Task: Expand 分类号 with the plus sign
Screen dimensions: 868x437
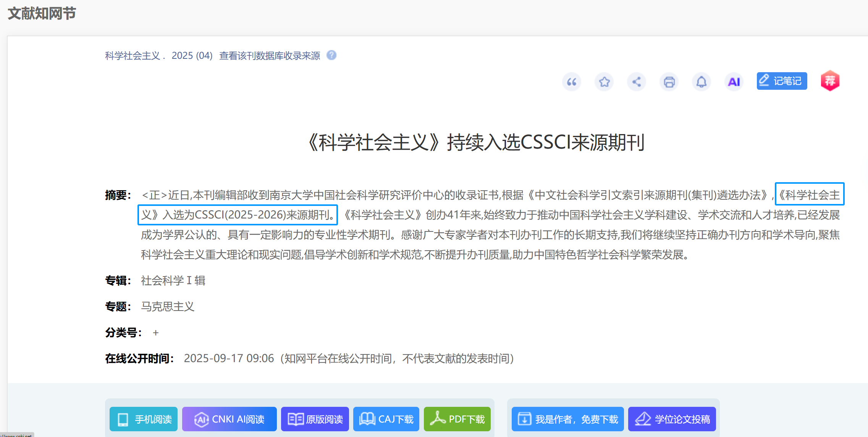Action: [156, 333]
